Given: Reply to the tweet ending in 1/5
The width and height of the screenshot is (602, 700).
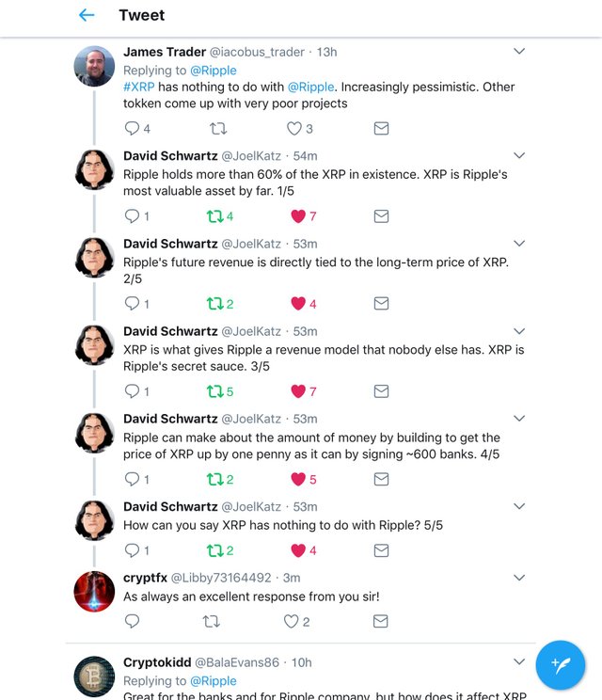Looking at the screenshot, I should [132, 216].
